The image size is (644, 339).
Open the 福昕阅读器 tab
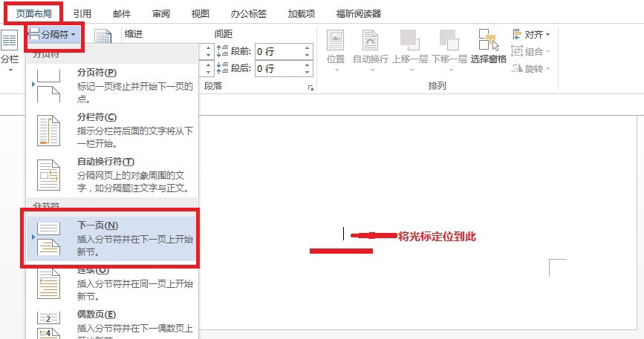pos(359,13)
